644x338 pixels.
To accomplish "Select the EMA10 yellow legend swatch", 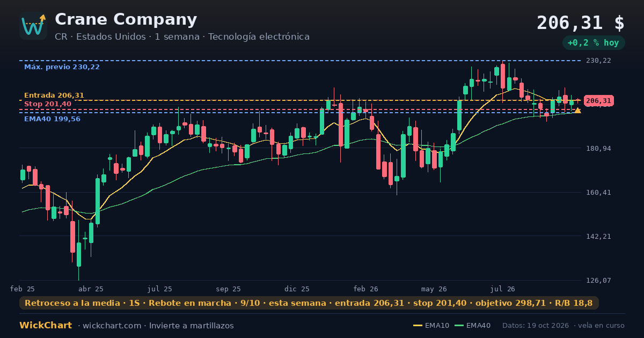I will 418,326.
